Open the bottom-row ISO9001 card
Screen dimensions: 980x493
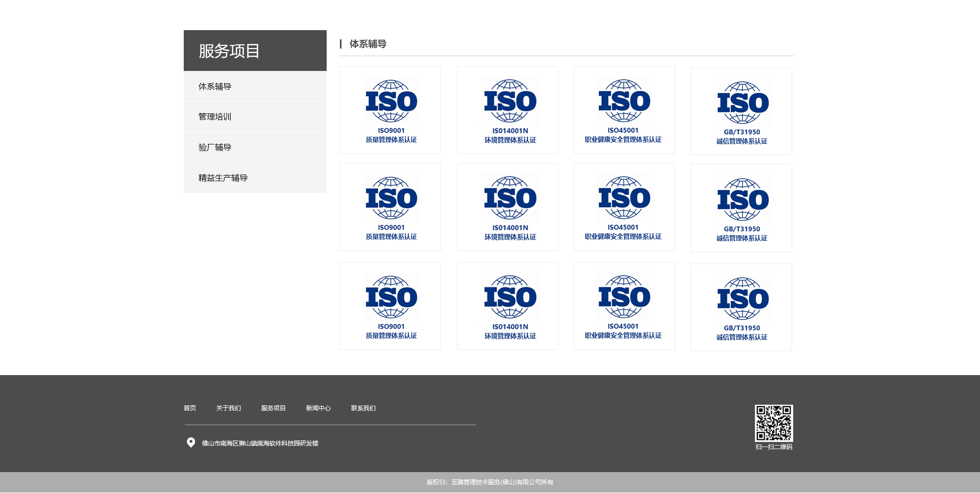coord(390,306)
